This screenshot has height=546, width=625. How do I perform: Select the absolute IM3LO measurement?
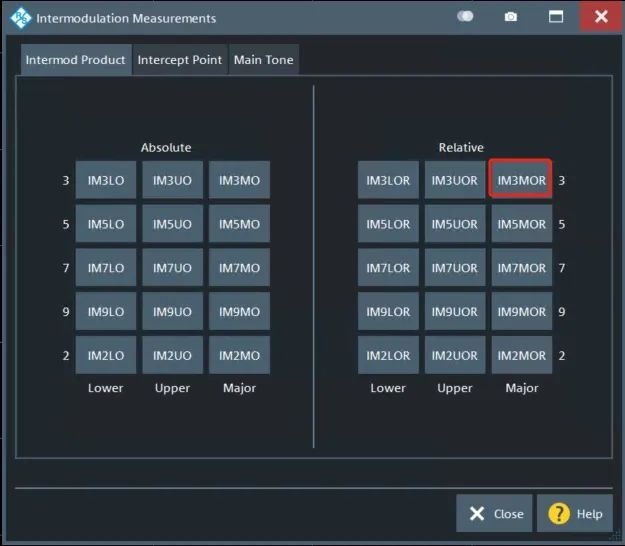point(105,181)
